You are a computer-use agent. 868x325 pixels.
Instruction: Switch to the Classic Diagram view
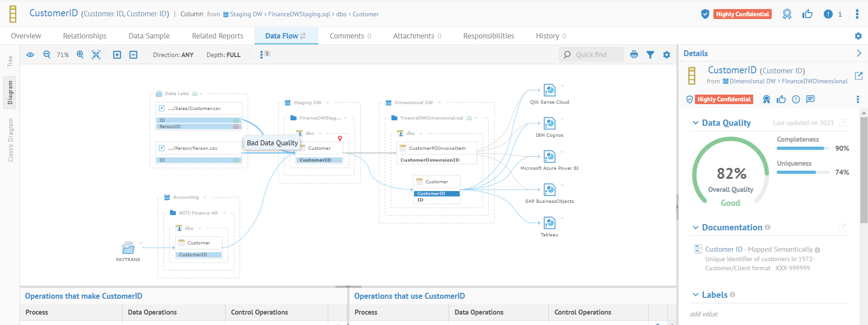10,140
